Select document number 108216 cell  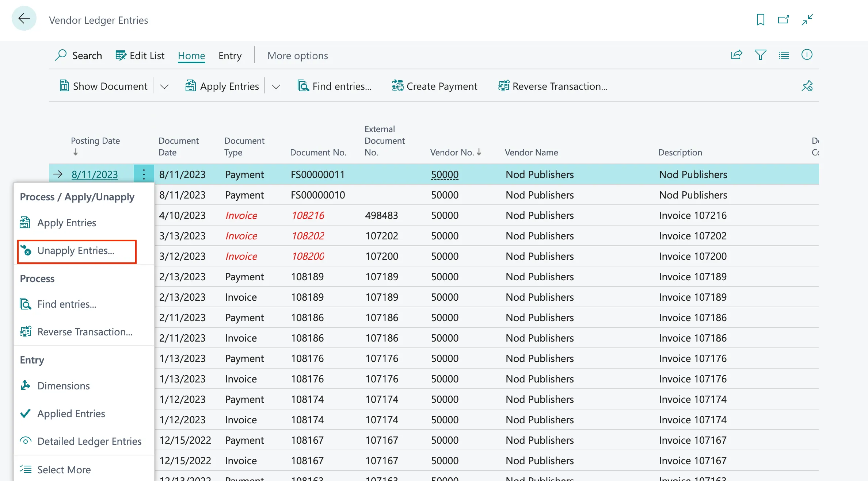pos(308,215)
